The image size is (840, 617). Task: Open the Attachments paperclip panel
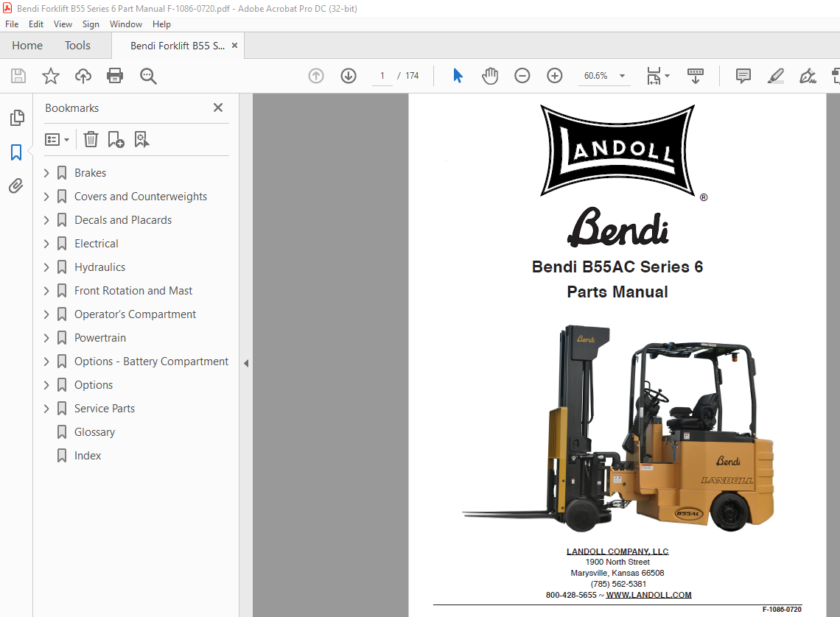click(16, 186)
